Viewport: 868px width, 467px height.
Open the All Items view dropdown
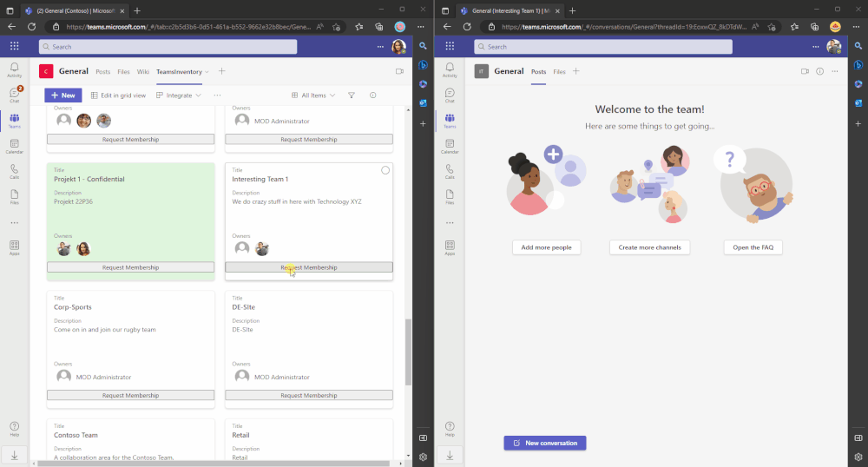tap(313, 95)
